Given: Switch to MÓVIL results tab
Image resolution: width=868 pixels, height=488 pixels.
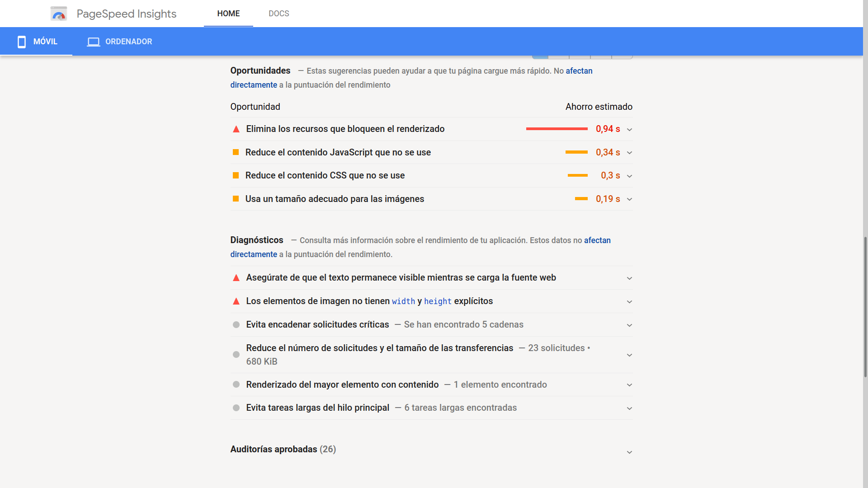Looking at the screenshot, I should click(x=36, y=42).
